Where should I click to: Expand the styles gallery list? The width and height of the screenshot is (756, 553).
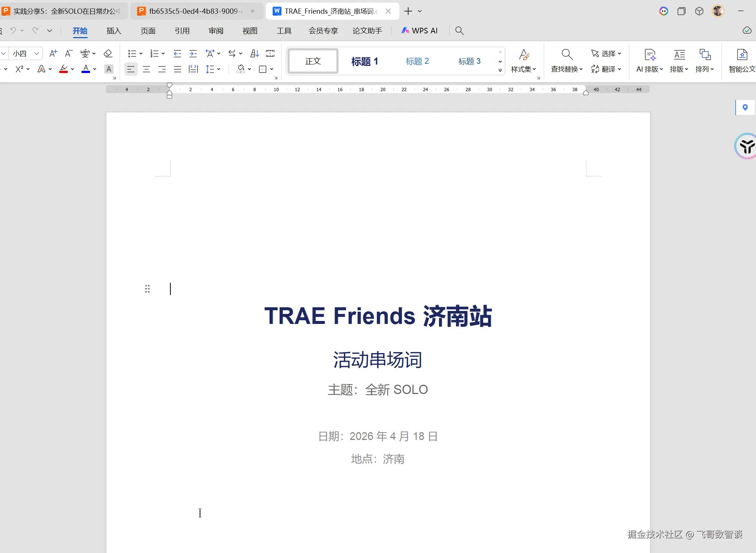500,70
